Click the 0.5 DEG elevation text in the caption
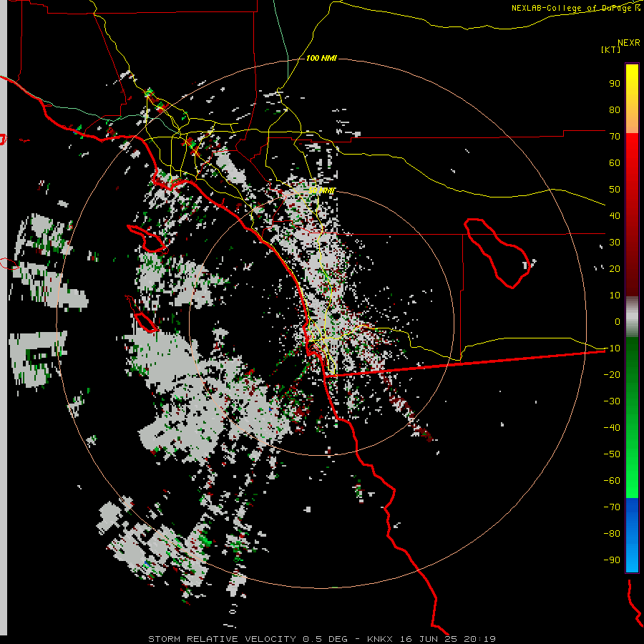Viewport: 644px width, 644px height. pyautogui.click(x=326, y=639)
